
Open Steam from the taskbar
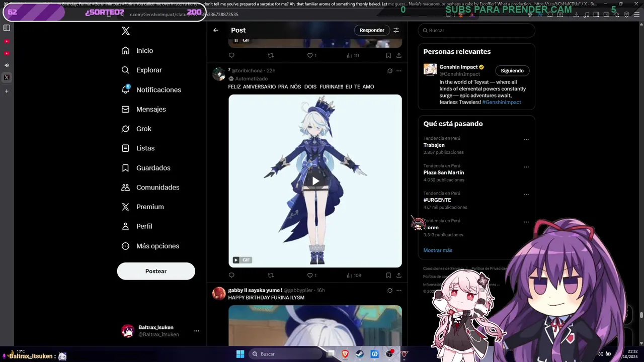coord(360,354)
